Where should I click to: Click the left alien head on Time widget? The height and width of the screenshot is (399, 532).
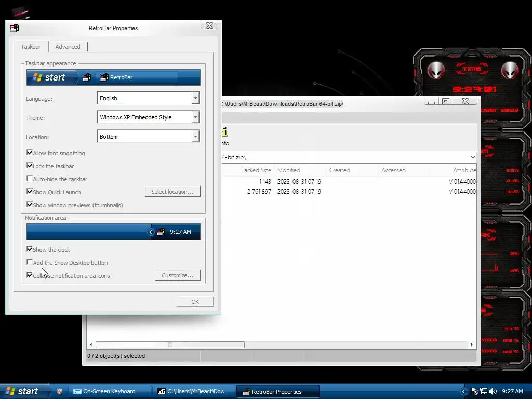tap(436, 71)
